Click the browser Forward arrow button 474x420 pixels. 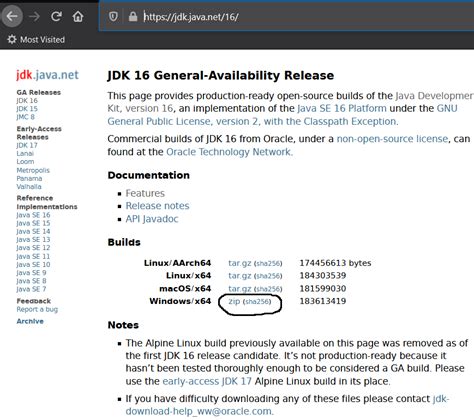(x=34, y=16)
